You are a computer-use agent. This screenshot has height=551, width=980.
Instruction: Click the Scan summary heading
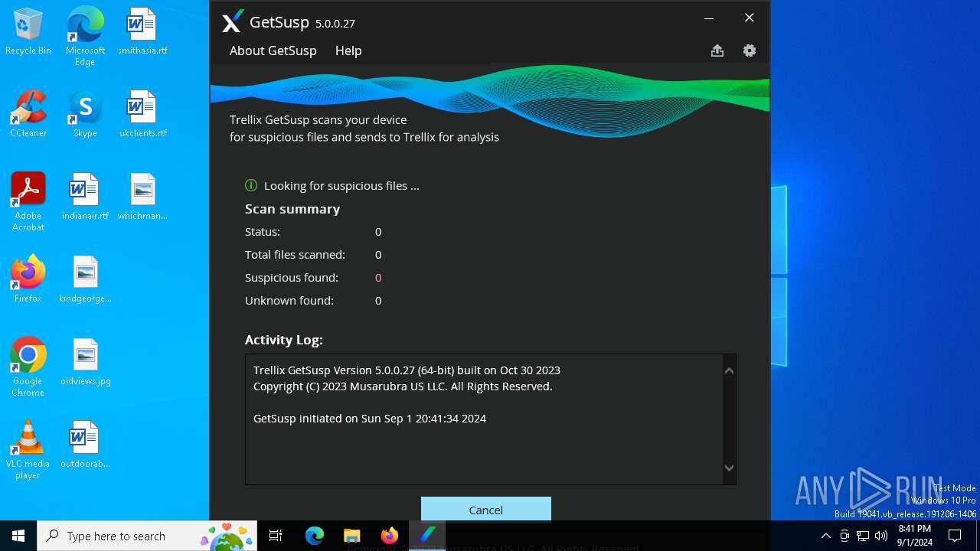tap(292, 209)
